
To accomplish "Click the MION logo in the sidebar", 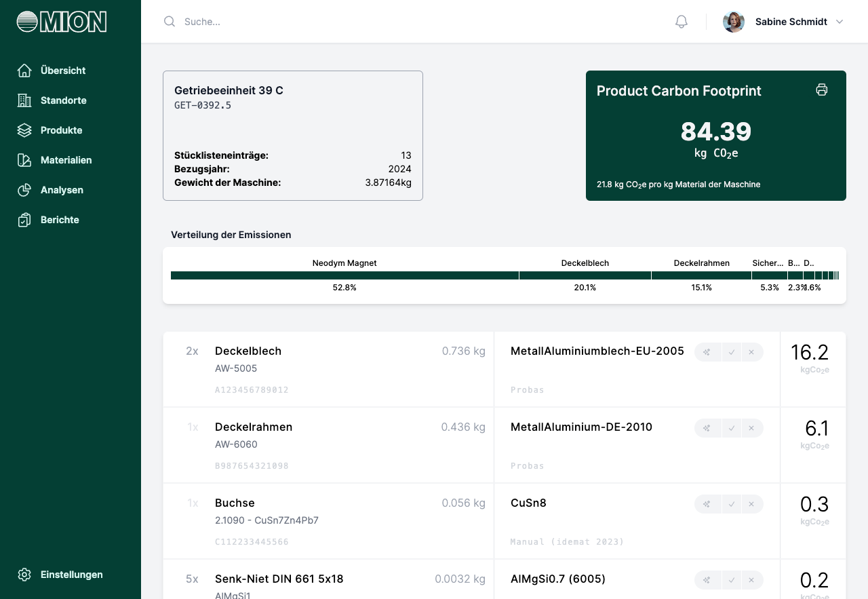I will [x=62, y=22].
